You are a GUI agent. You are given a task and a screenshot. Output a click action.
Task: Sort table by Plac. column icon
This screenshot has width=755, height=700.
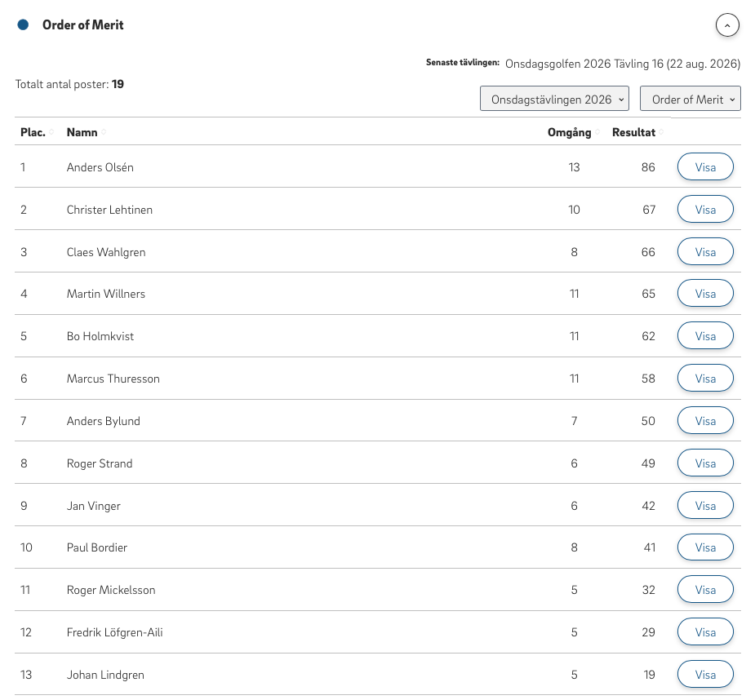click(51, 132)
